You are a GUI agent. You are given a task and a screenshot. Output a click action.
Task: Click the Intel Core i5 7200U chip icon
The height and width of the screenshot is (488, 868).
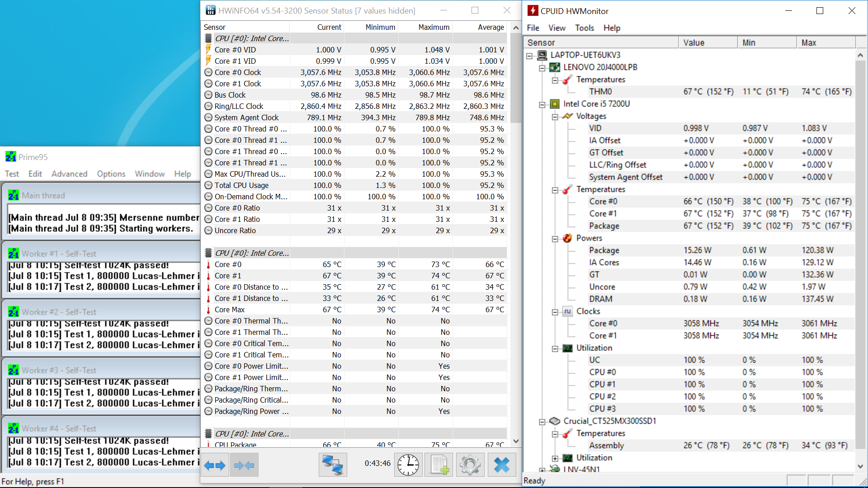pyautogui.click(x=555, y=104)
